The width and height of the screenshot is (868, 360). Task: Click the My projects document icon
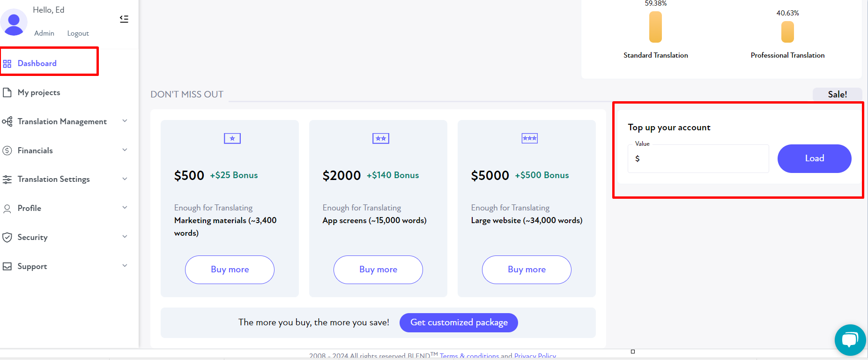coord(7,92)
